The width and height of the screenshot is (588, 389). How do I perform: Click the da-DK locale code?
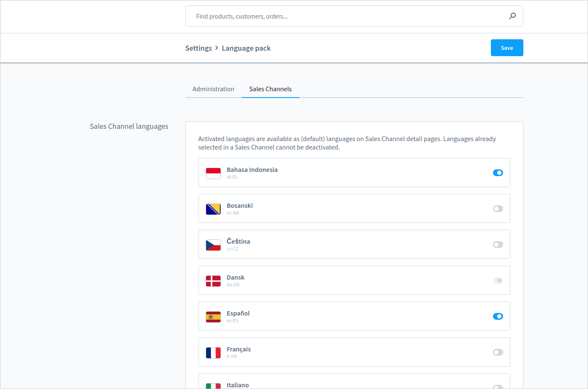pyautogui.click(x=233, y=285)
